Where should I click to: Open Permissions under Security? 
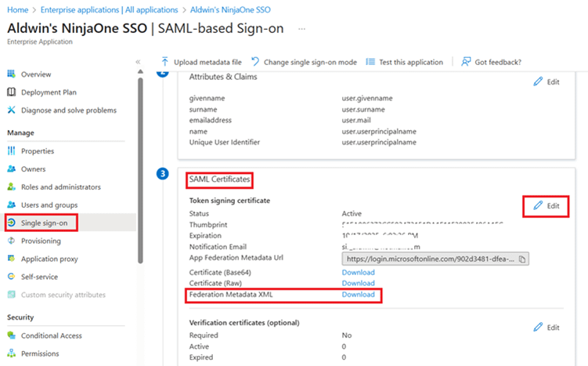[x=40, y=353]
